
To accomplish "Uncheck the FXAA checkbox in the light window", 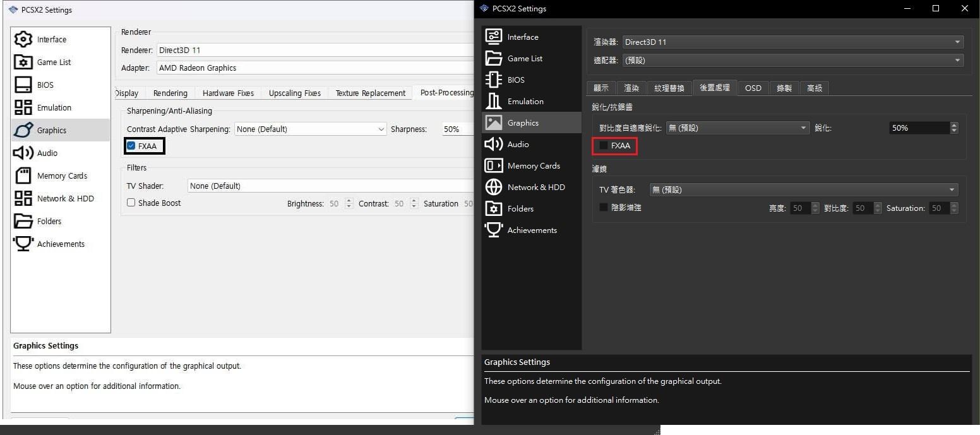I will (x=131, y=146).
